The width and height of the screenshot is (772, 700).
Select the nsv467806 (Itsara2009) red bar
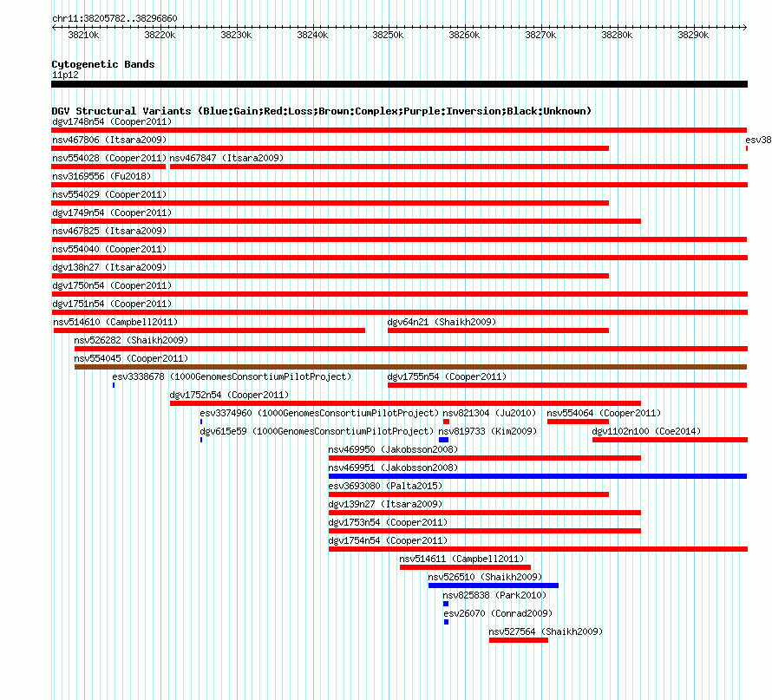[330, 148]
